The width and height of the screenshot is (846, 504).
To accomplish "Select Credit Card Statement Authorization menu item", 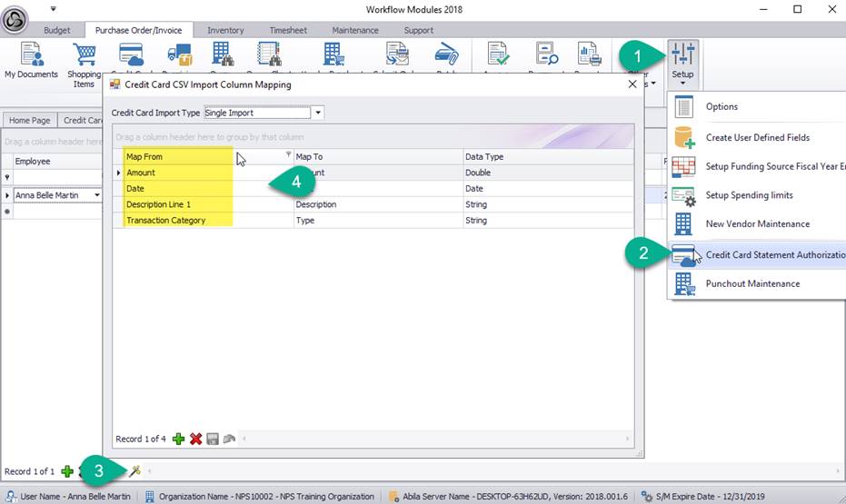I will coord(772,255).
